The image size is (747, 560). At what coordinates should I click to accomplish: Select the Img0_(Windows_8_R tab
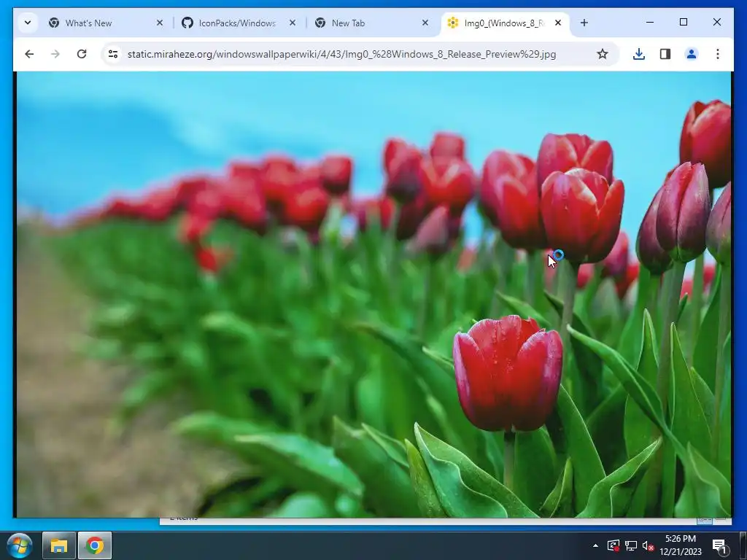[x=505, y=23]
